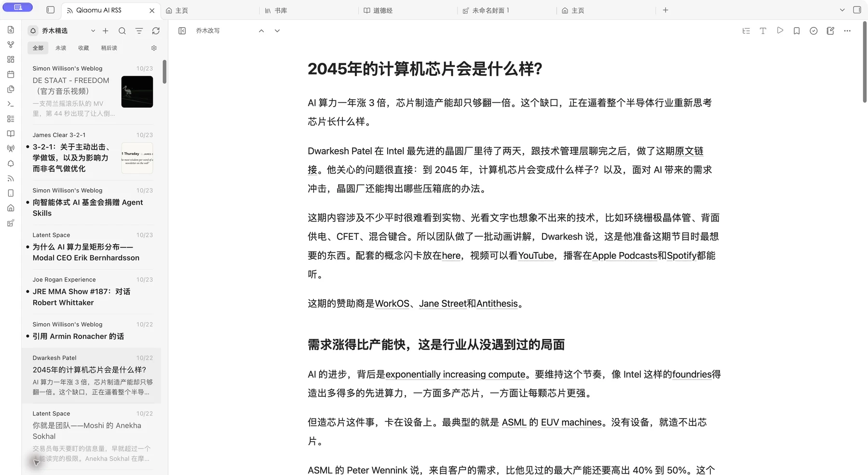Screen dimensions: 868x475
Task: Toggle the right sidebar panel
Action: pyautogui.click(x=857, y=10)
